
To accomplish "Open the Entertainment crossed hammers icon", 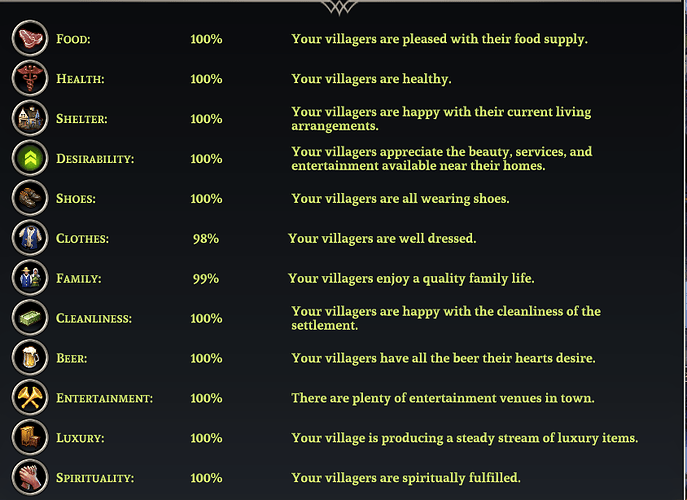I will [x=28, y=398].
